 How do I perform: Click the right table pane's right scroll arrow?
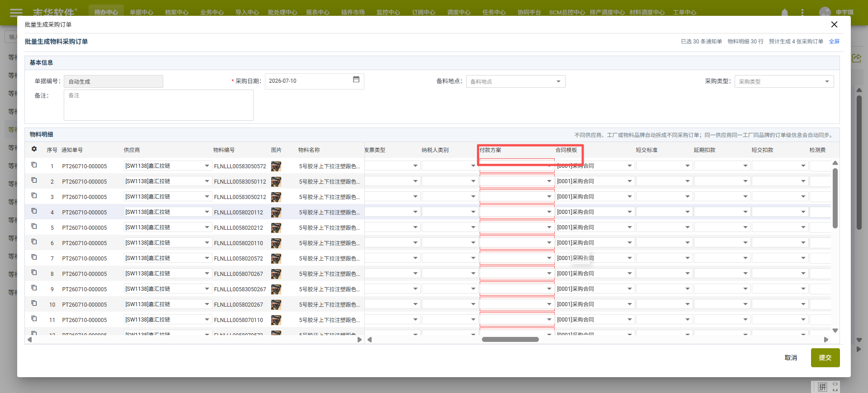pyautogui.click(x=826, y=340)
